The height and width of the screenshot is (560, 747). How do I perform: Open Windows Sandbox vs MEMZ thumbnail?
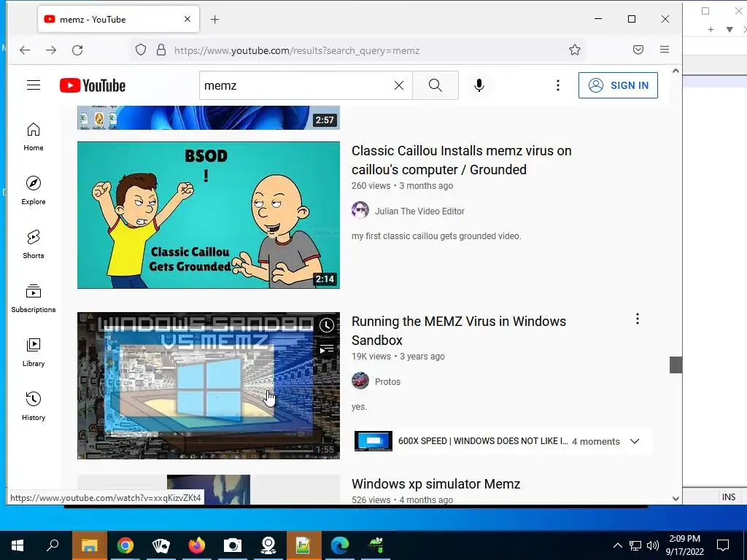coord(209,386)
